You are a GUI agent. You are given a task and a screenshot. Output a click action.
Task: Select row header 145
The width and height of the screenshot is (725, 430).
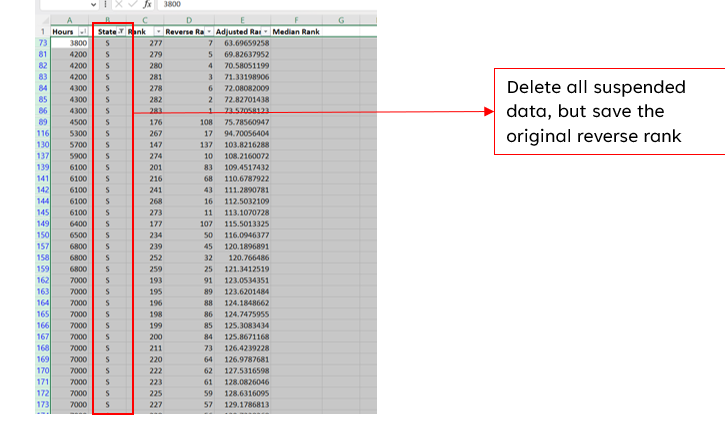(43, 212)
